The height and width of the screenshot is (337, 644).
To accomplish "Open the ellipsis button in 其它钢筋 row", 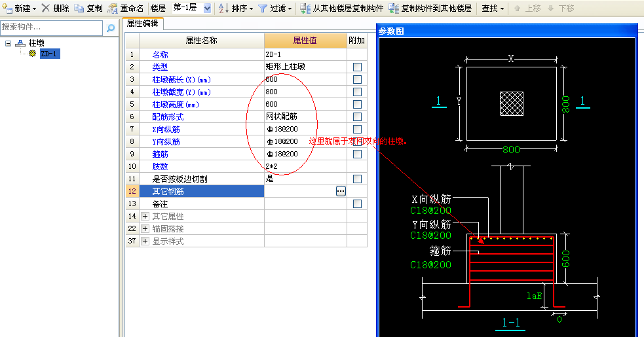I will click(x=341, y=191).
